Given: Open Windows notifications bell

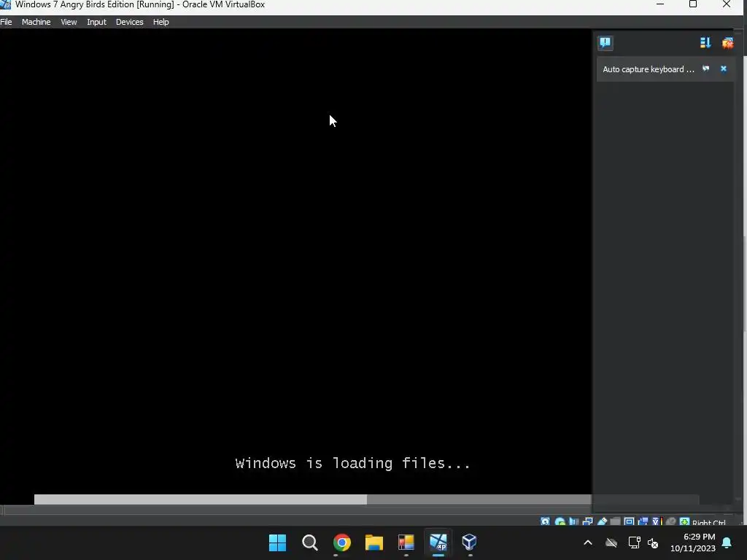Looking at the screenshot, I should (x=727, y=542).
